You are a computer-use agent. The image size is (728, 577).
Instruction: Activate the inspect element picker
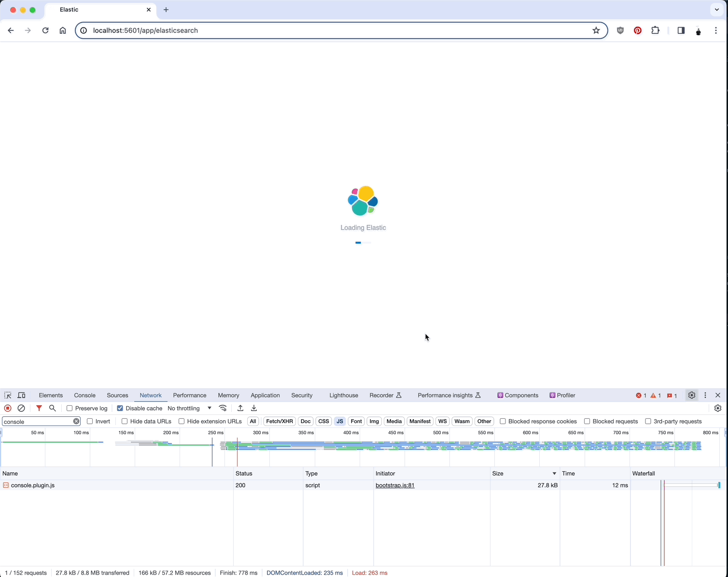tap(8, 395)
